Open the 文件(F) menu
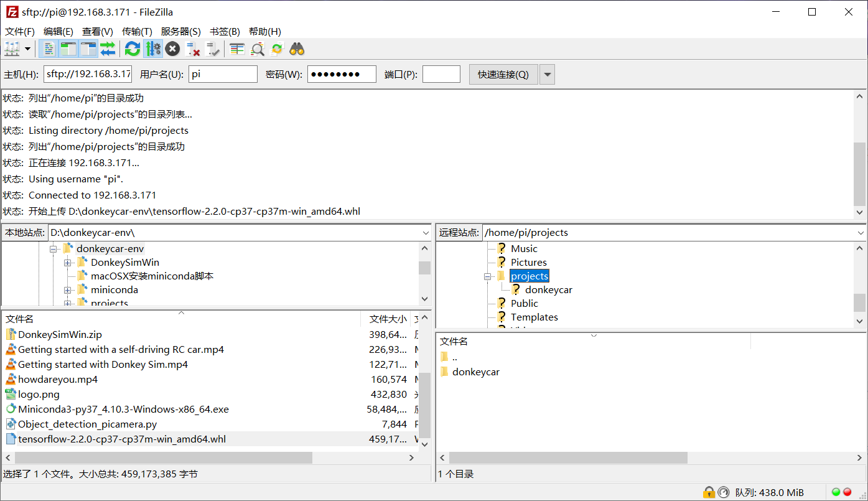868x501 pixels. tap(20, 31)
